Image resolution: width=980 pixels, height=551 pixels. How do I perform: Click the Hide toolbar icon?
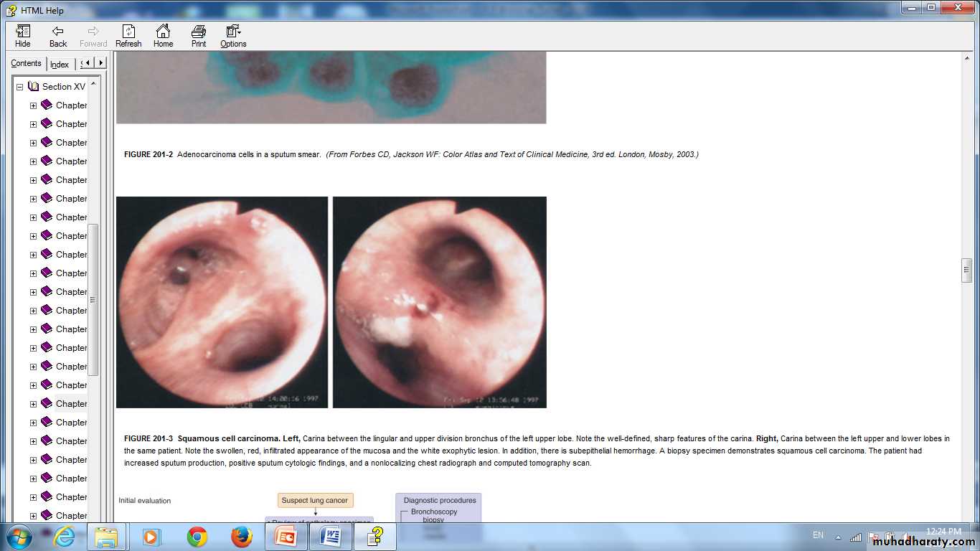click(x=23, y=36)
